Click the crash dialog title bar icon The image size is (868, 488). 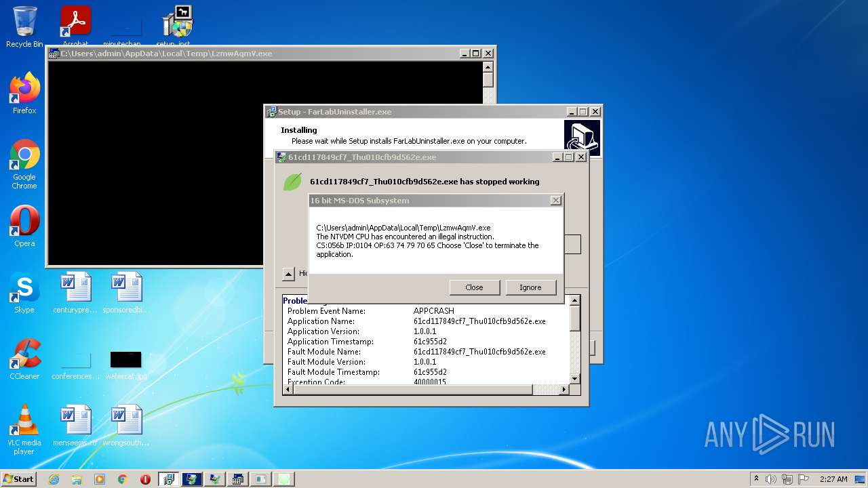click(x=281, y=157)
